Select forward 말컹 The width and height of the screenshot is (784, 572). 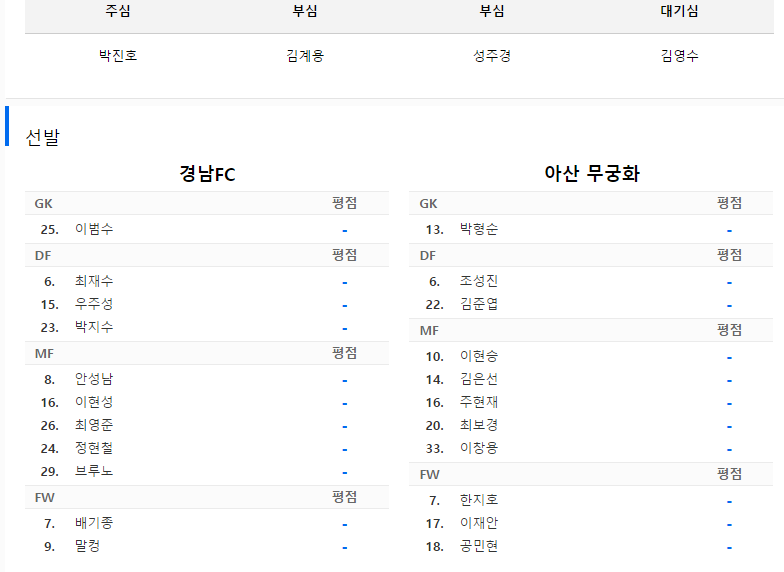point(88,546)
